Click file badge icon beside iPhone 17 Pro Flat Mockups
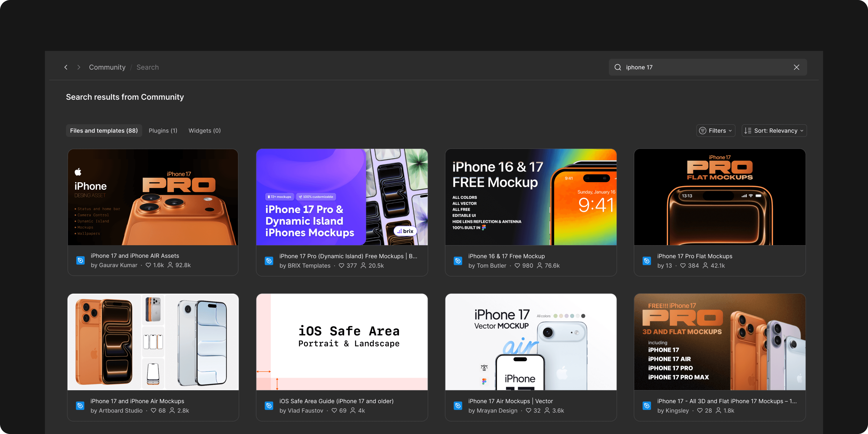The image size is (868, 434). [647, 261]
